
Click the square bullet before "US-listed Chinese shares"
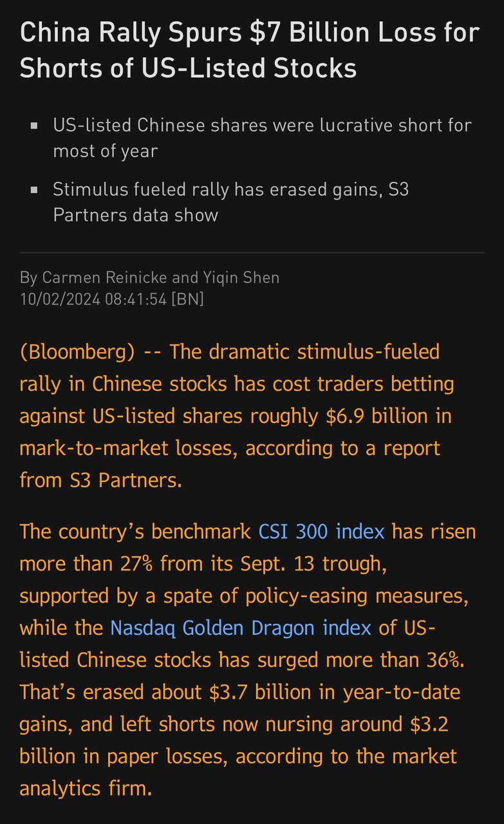pos(34,126)
